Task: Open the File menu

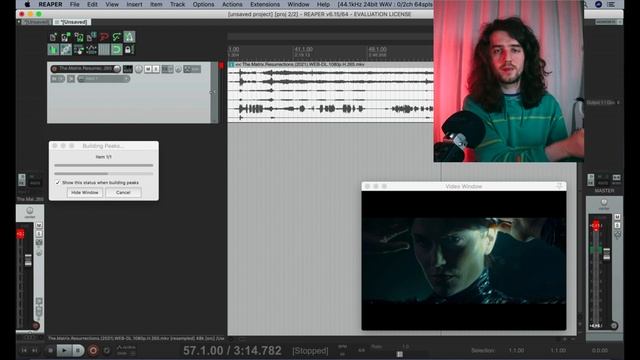Action: coord(75,4)
